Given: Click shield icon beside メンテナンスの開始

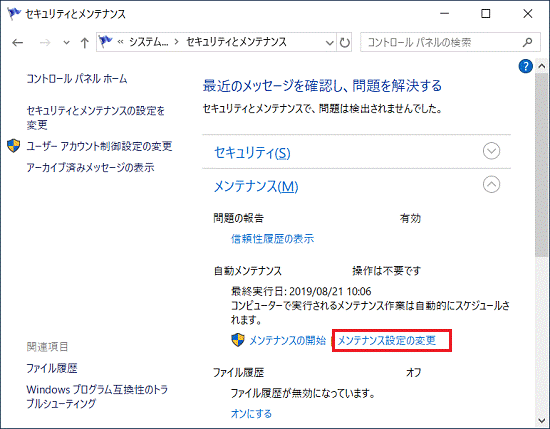Looking at the screenshot, I should point(238,340).
